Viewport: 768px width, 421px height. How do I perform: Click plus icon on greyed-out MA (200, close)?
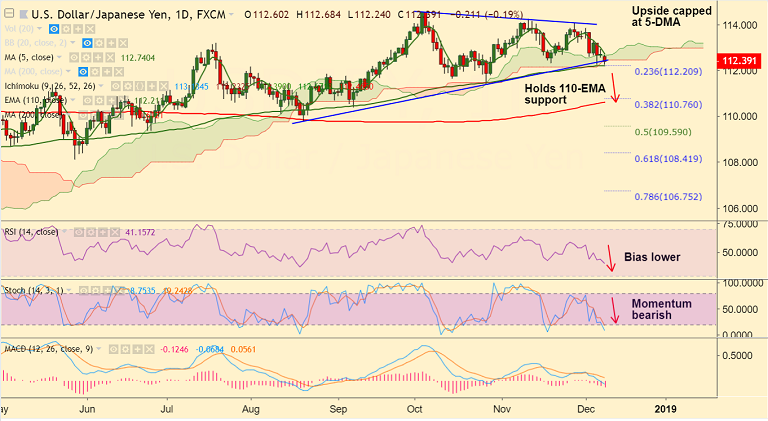107,71
